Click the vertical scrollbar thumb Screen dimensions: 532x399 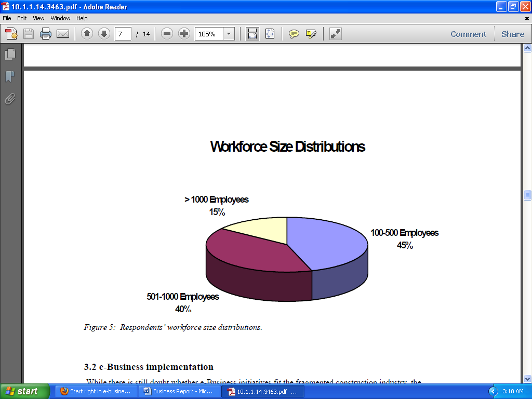527,195
